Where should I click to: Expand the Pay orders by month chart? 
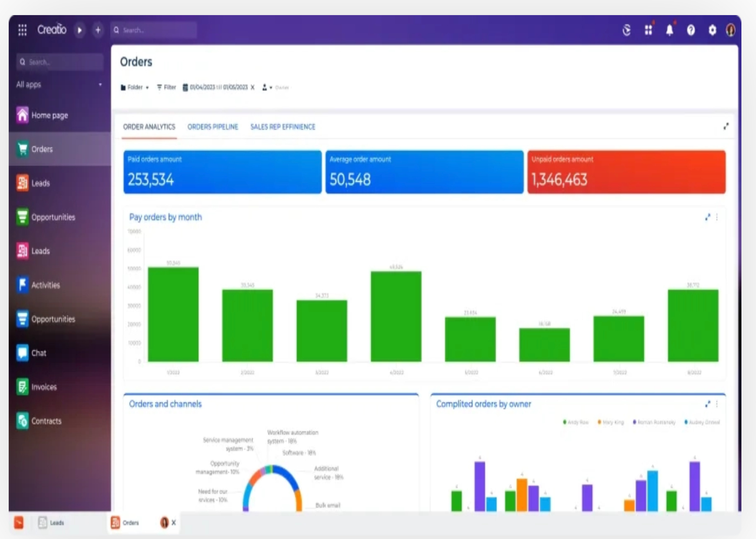707,217
